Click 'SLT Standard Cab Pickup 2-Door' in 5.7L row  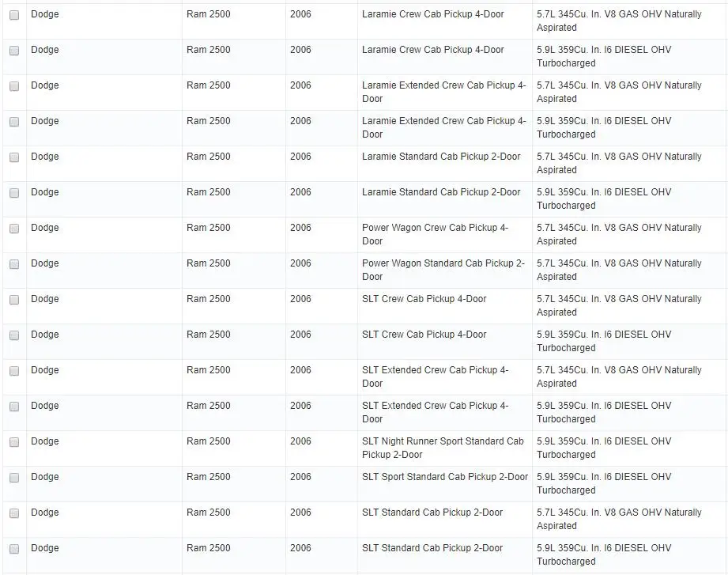point(432,513)
